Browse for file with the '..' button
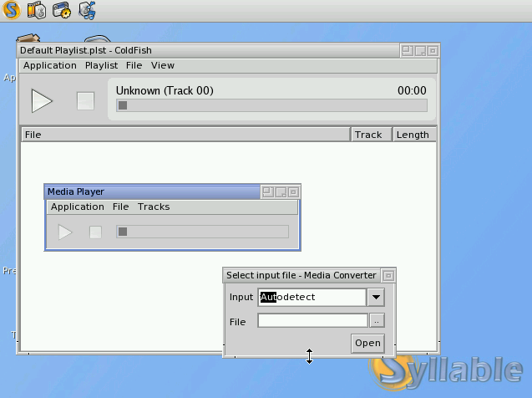 [377, 320]
